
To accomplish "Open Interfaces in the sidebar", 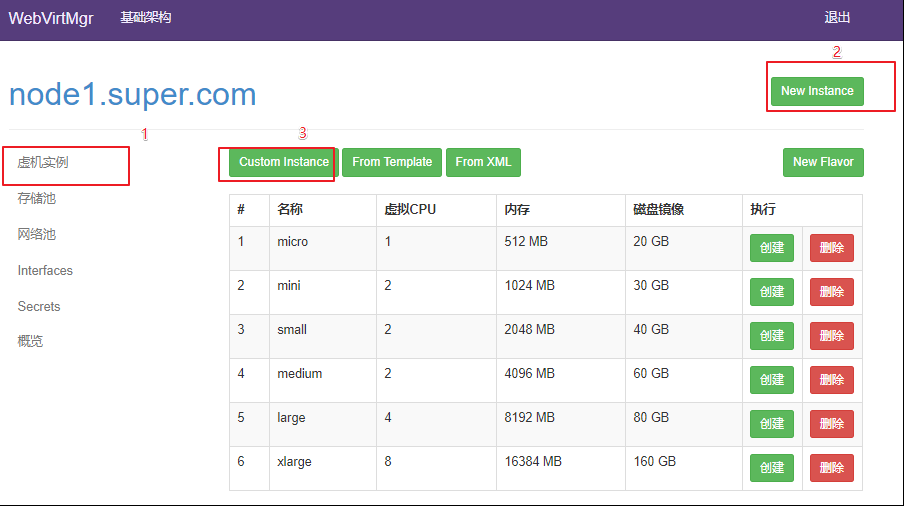I will (45, 270).
